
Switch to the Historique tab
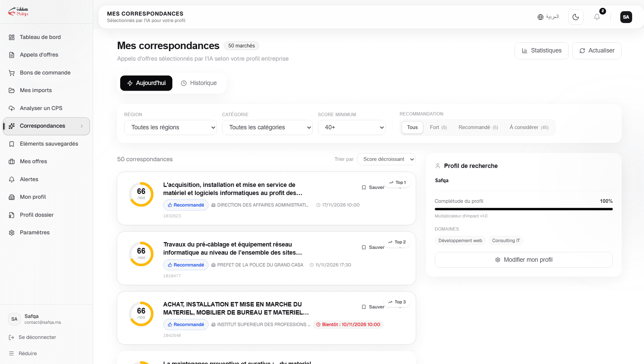(199, 83)
